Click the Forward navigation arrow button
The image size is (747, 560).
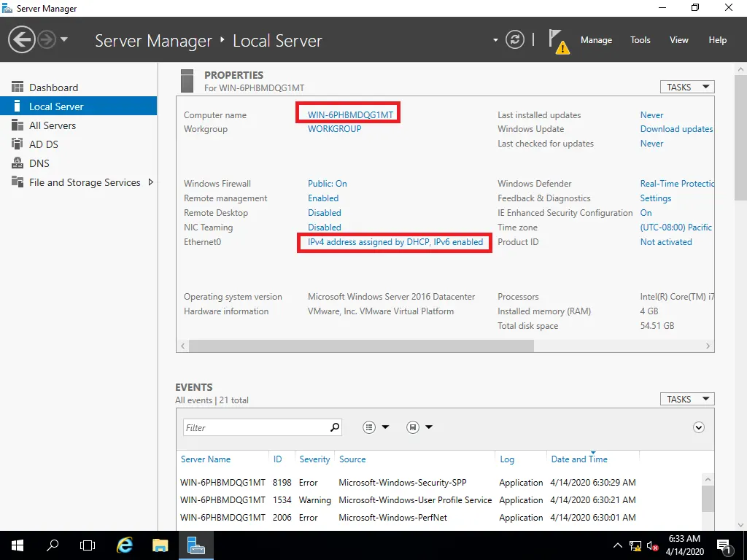pos(47,39)
